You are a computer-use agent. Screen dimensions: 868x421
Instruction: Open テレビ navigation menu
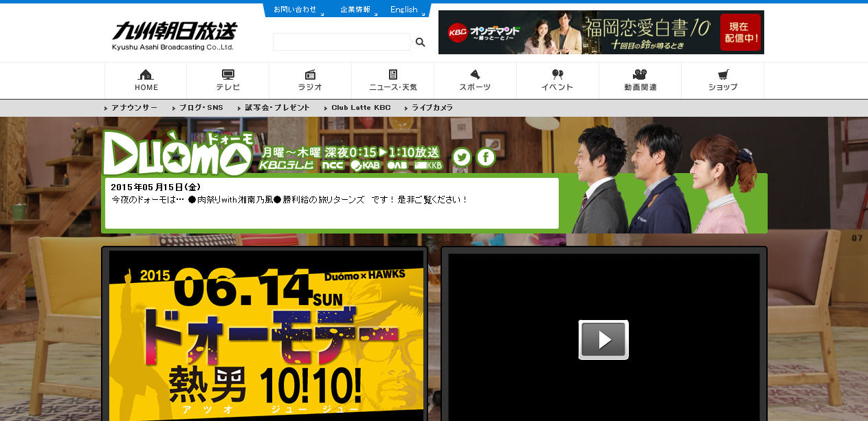point(228,81)
